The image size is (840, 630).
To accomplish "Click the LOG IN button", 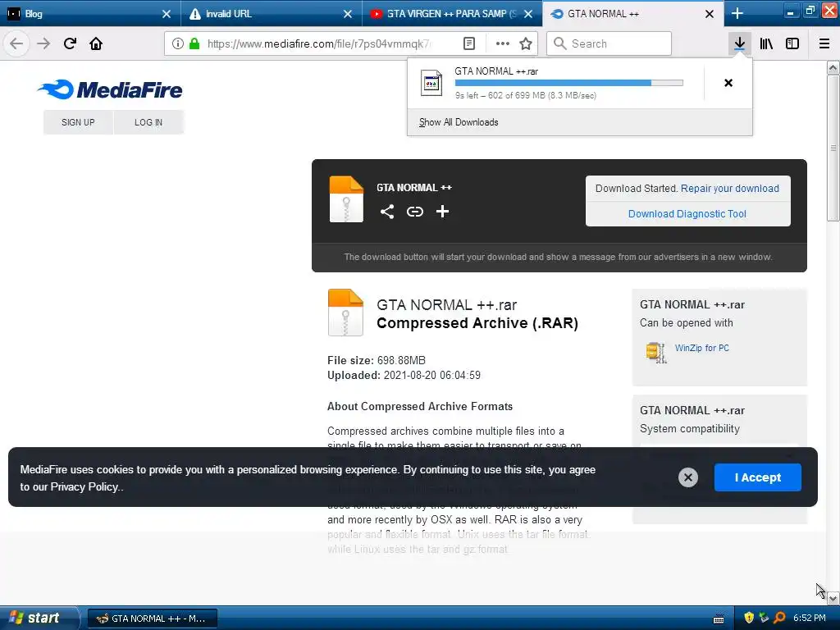I will click(148, 122).
